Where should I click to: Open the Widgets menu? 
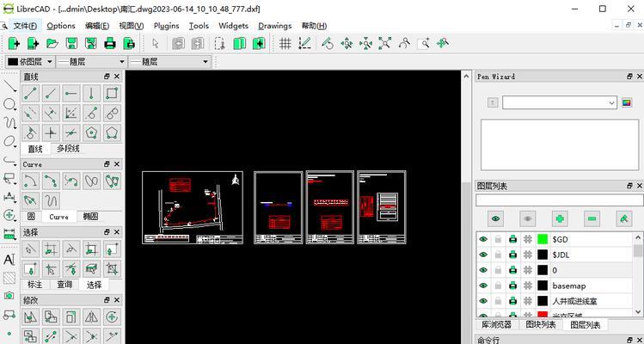click(233, 26)
